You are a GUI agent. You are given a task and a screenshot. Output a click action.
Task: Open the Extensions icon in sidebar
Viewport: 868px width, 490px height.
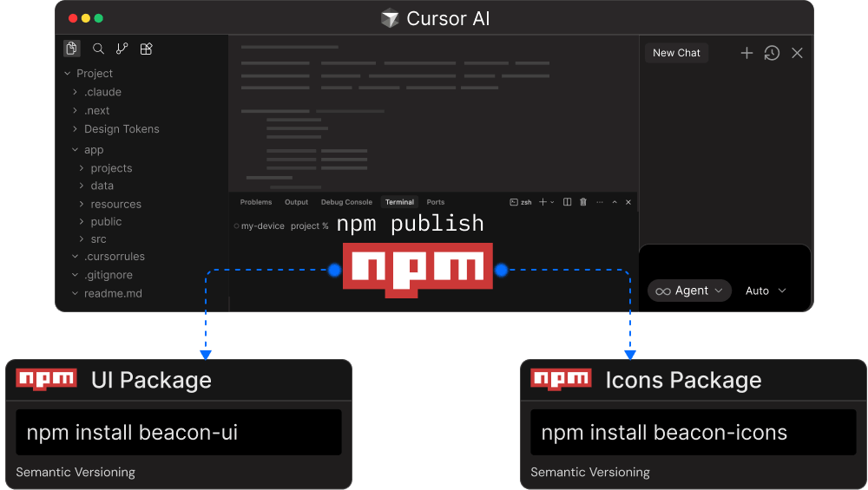coord(147,49)
